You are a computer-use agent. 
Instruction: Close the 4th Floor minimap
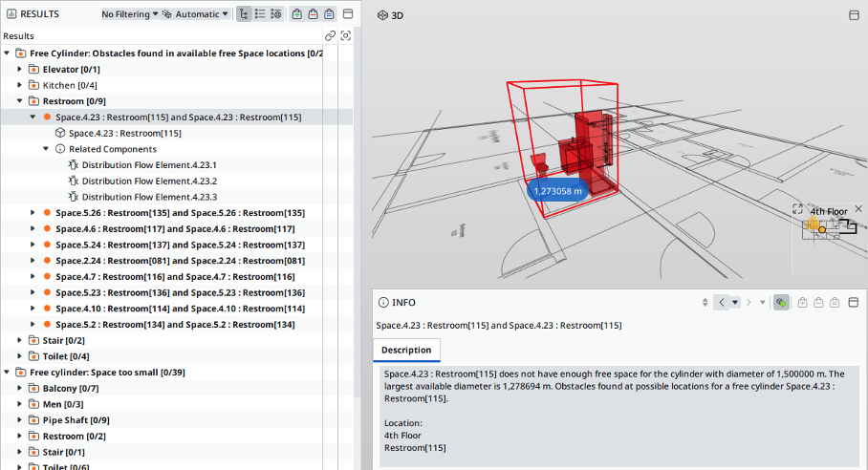(858, 209)
